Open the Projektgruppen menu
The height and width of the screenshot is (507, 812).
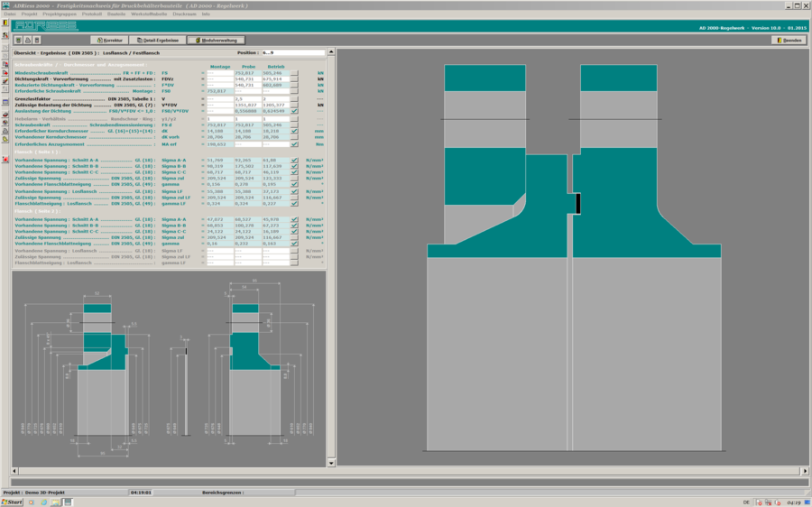pos(60,14)
